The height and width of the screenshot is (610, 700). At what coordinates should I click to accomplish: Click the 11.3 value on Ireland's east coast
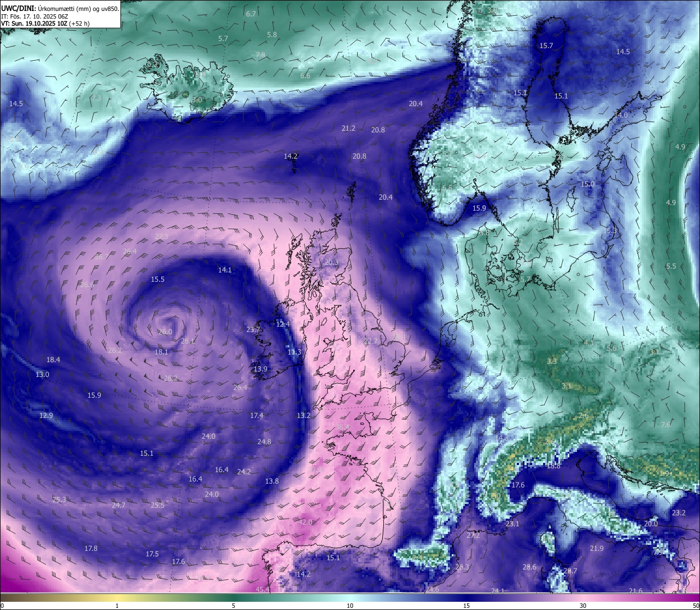(x=294, y=352)
